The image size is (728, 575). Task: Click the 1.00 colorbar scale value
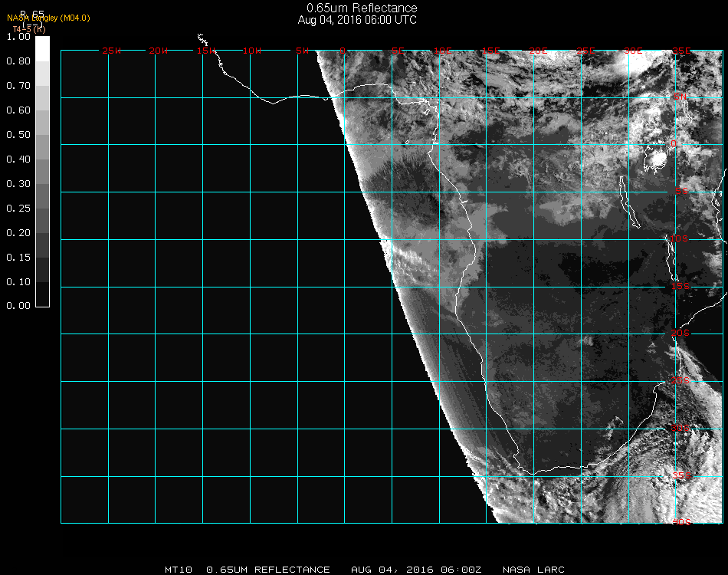(18, 37)
